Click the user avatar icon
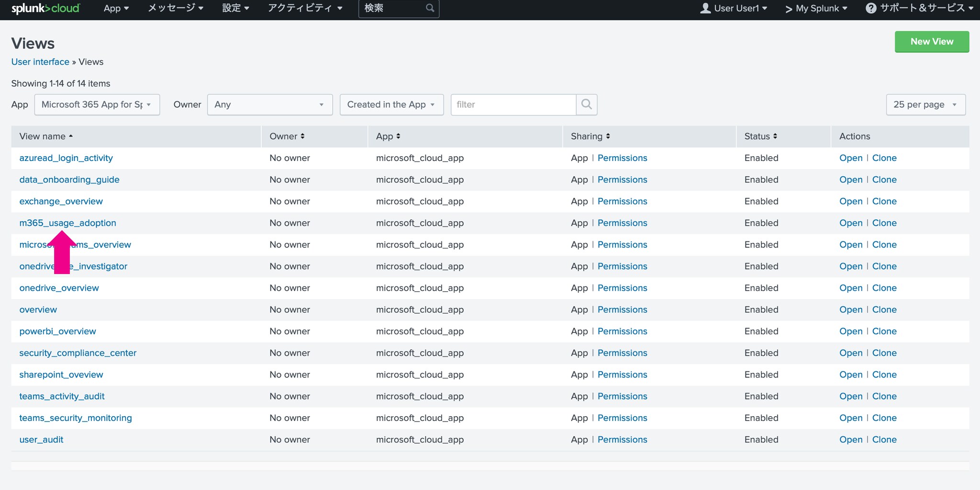980x490 pixels. click(705, 8)
